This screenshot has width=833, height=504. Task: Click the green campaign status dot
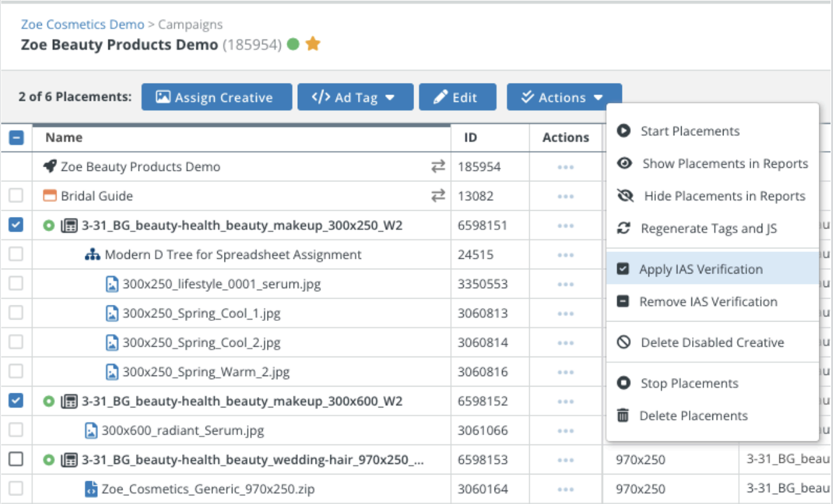pos(293,44)
